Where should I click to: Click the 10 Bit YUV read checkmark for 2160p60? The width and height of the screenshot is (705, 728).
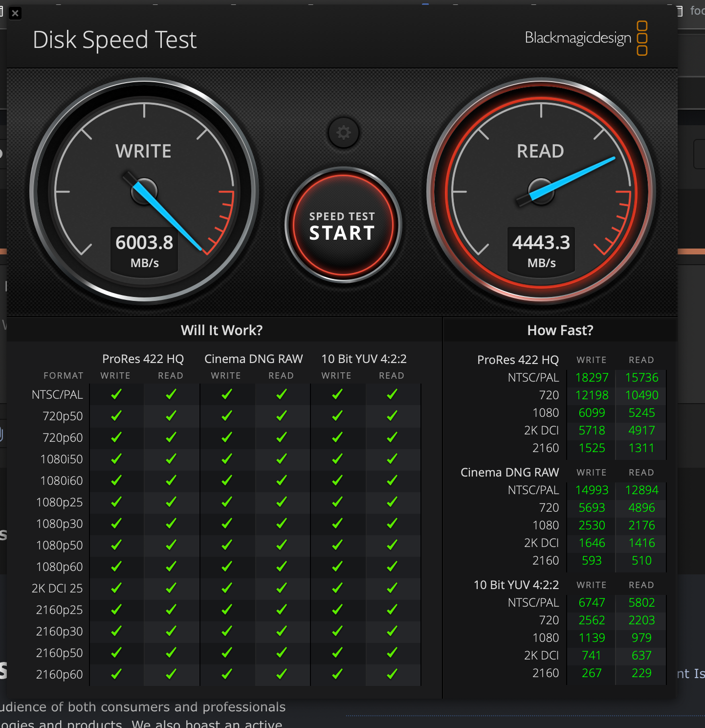point(392,674)
